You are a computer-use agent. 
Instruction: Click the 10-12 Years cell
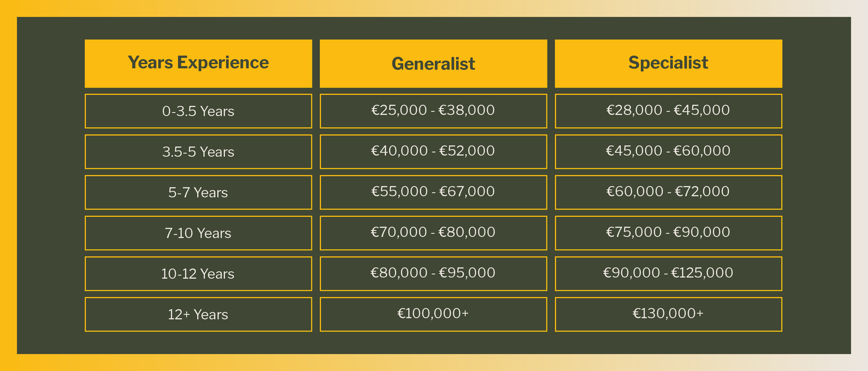(198, 274)
